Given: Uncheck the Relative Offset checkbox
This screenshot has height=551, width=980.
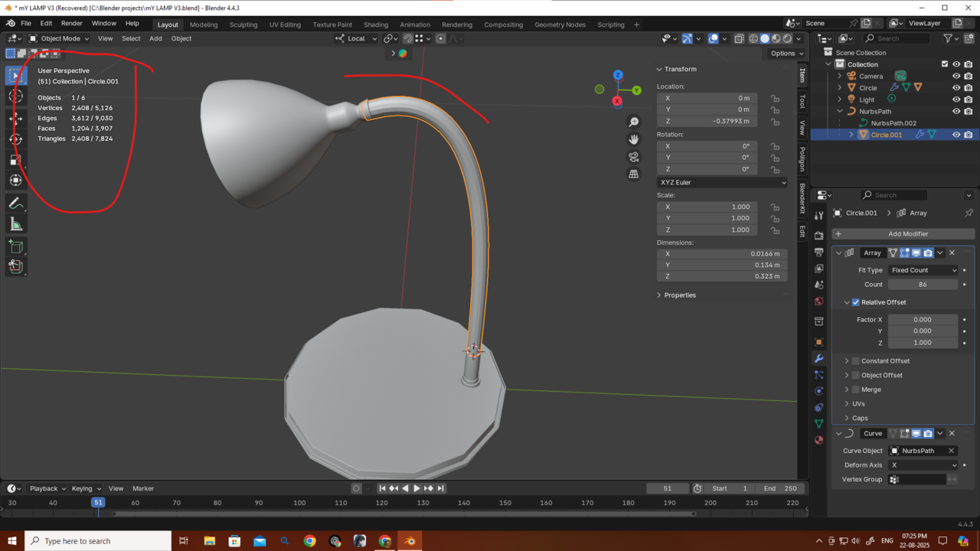Looking at the screenshot, I should pyautogui.click(x=856, y=302).
